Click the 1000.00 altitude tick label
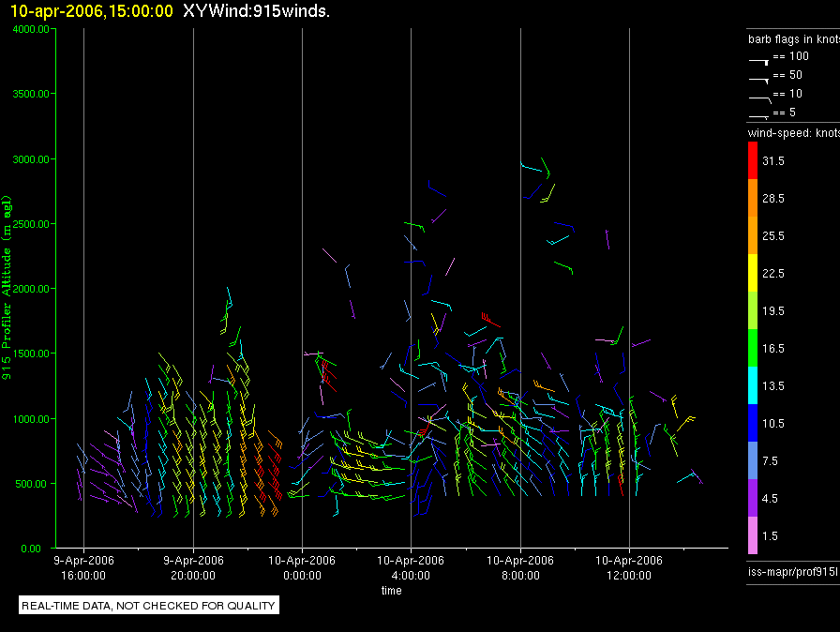The height and width of the screenshot is (632, 840). 31,419
